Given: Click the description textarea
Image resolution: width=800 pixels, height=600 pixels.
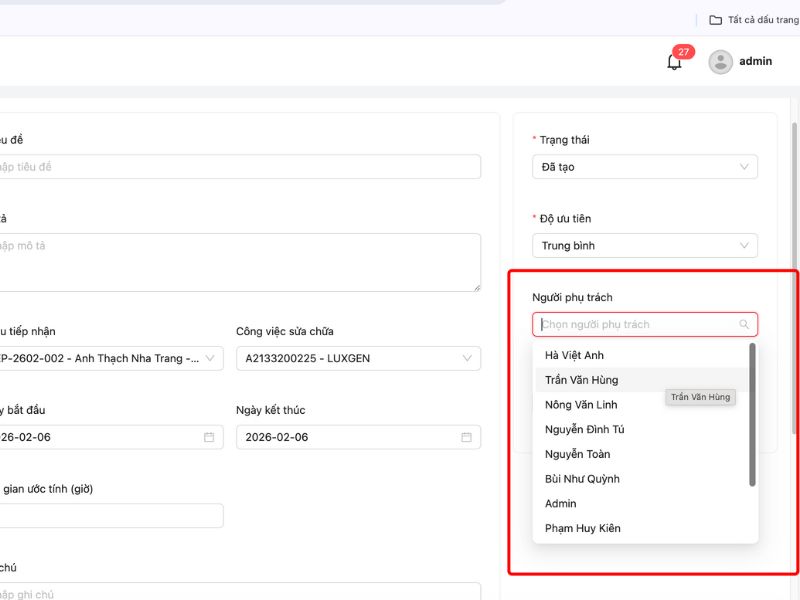Looking at the screenshot, I should click(x=240, y=262).
